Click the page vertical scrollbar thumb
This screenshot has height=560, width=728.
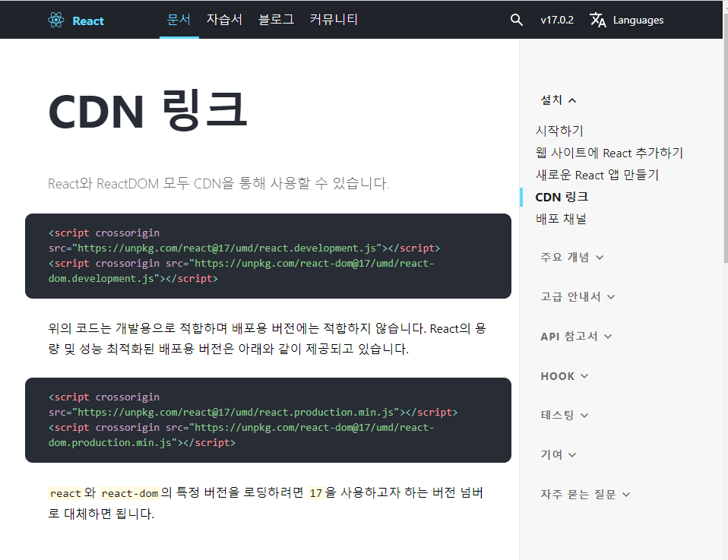tap(725, 138)
